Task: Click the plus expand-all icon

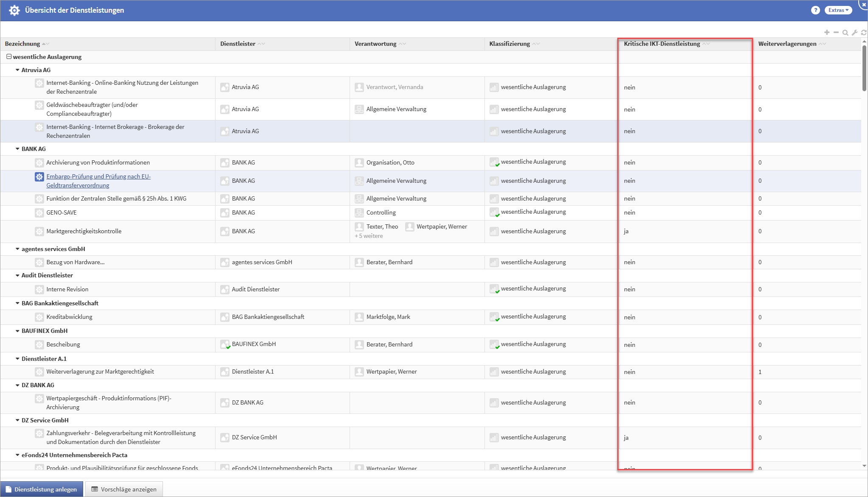Action: (x=827, y=32)
